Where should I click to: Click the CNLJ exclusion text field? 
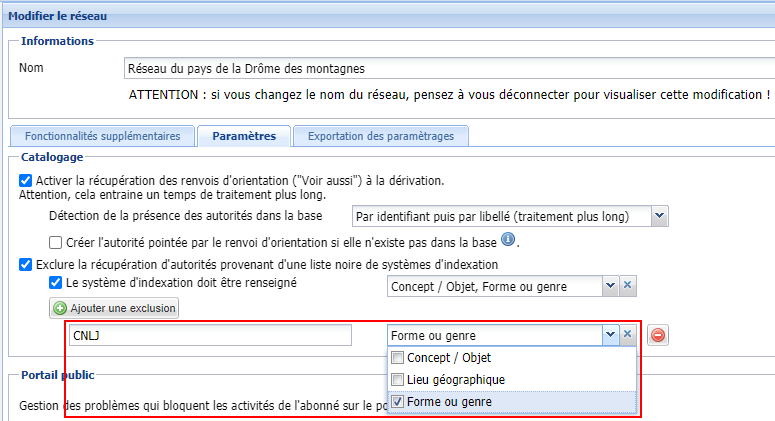pyautogui.click(x=210, y=335)
